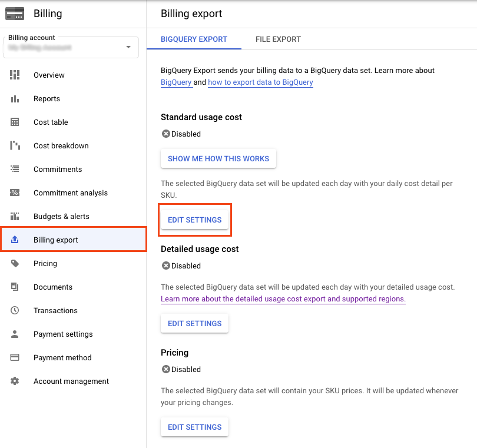This screenshot has width=477, height=448.
Task: Select Cost breakdown in navigation
Action: 73,145
